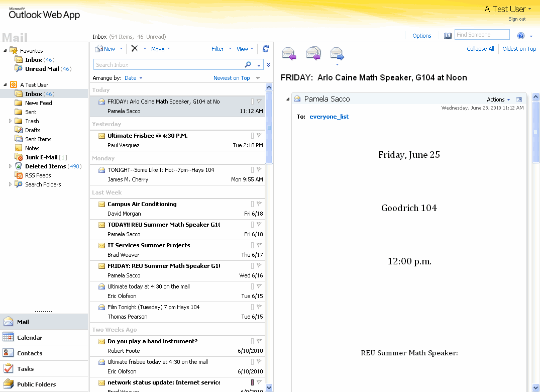The height and width of the screenshot is (392, 540).
Task: Toggle flag on Campus Air Conditioning email
Action: coord(259,204)
